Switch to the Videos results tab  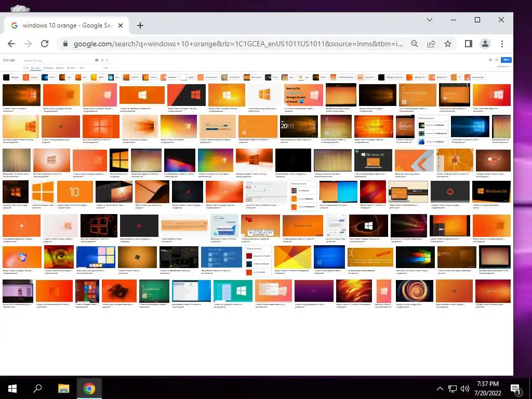coord(71,68)
